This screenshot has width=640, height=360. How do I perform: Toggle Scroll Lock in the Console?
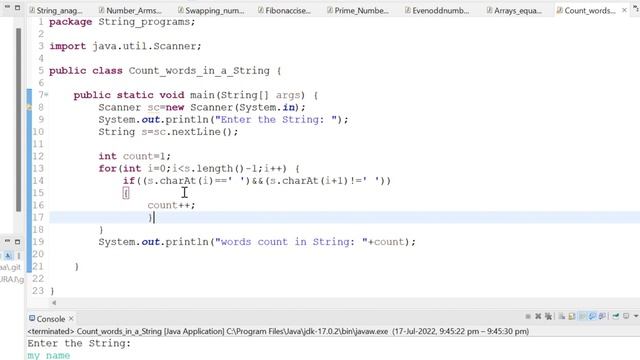(x=572, y=316)
